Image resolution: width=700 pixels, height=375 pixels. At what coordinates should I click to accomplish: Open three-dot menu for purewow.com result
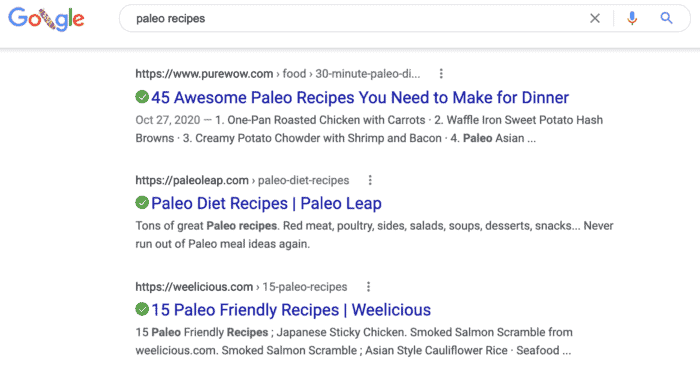(x=441, y=74)
